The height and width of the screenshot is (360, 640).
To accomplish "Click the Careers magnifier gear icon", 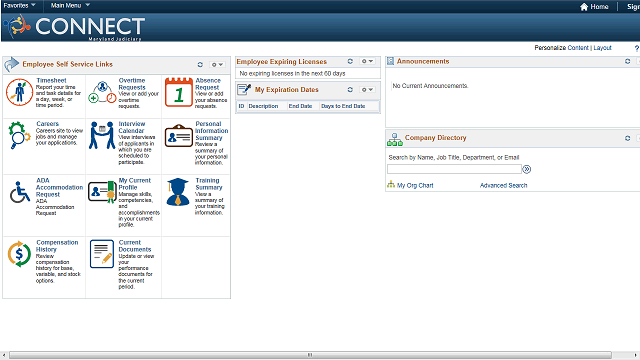I will (19, 135).
